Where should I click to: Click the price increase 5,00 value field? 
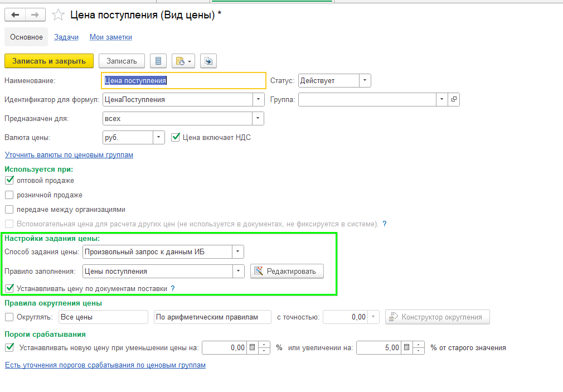(379, 347)
